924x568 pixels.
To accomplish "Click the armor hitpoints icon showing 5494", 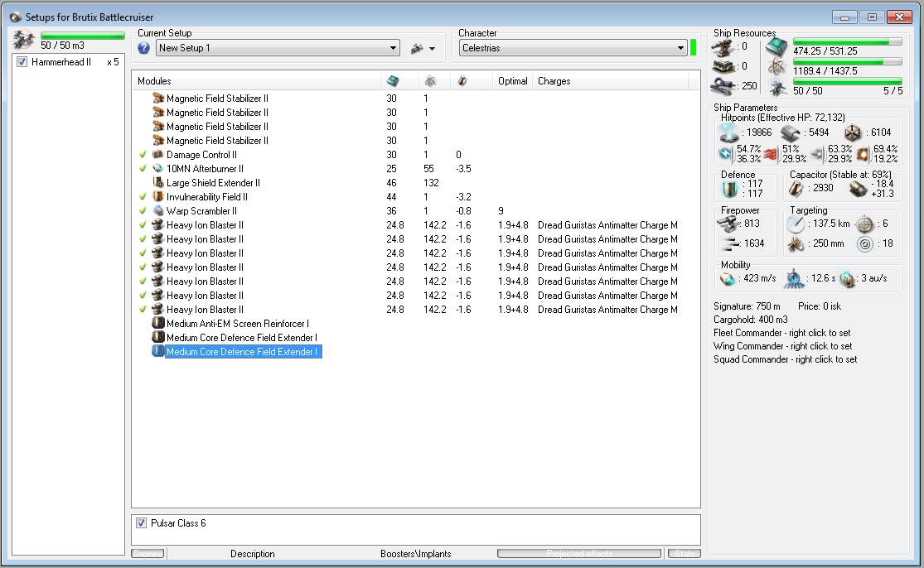I will [791, 133].
